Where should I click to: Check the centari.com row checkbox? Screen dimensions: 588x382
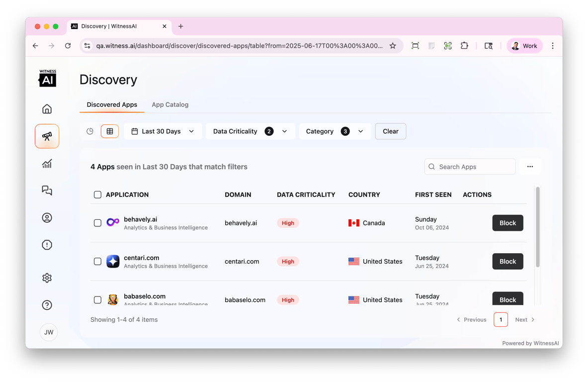(x=97, y=262)
